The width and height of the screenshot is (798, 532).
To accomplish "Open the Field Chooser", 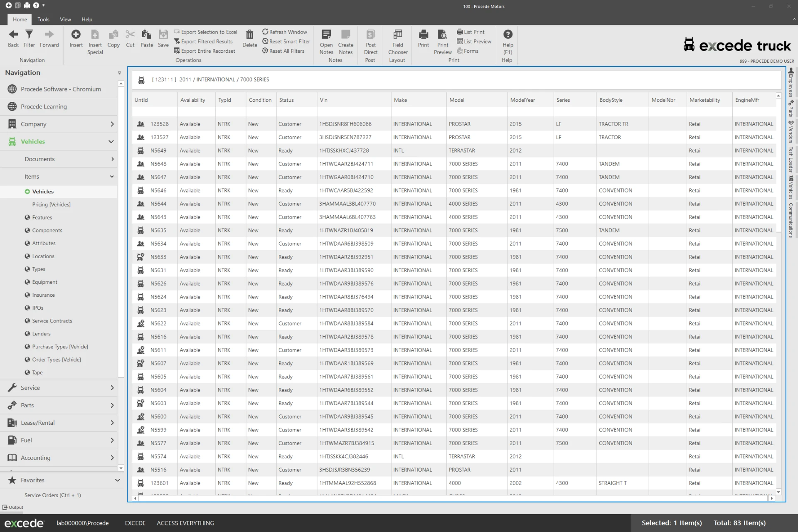I will coord(398,42).
